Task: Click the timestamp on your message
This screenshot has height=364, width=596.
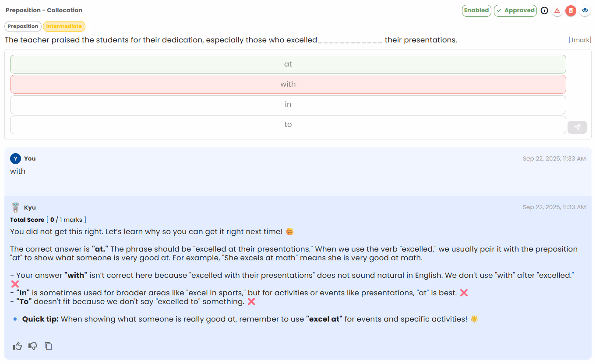Action: click(x=554, y=158)
